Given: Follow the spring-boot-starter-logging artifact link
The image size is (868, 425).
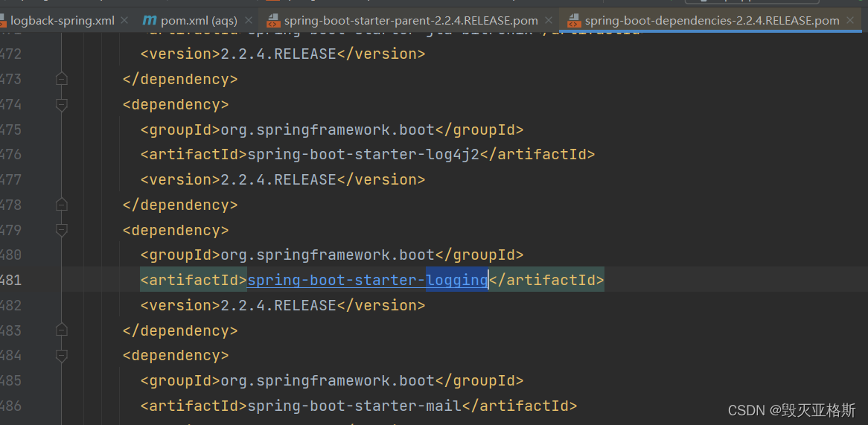Looking at the screenshot, I should point(367,280).
